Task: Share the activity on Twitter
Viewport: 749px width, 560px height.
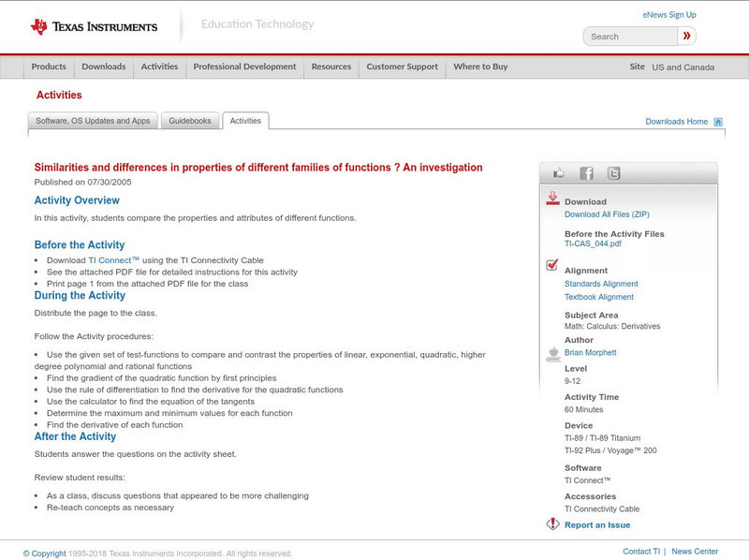Action: pos(613,172)
